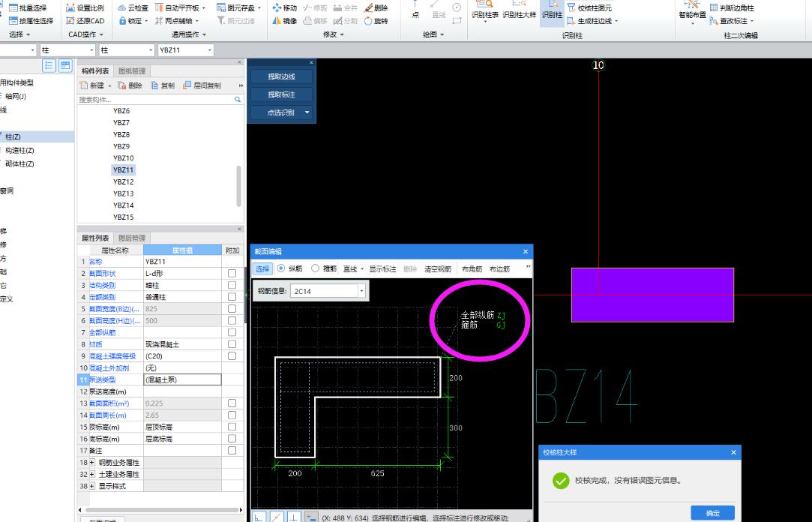The image size is (812, 522).
Task: Toggle the 顶标高 附加 checkbox
Action: coord(232,427)
